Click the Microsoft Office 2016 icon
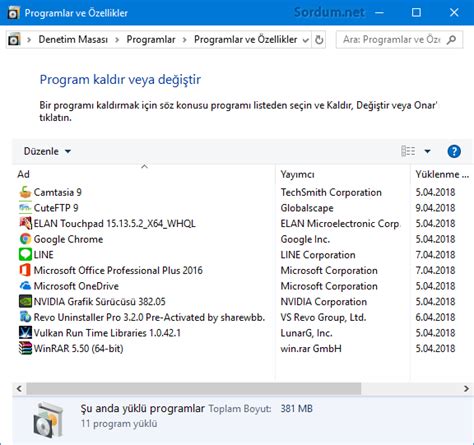Viewport: 474px width, 445px height. (x=25, y=270)
